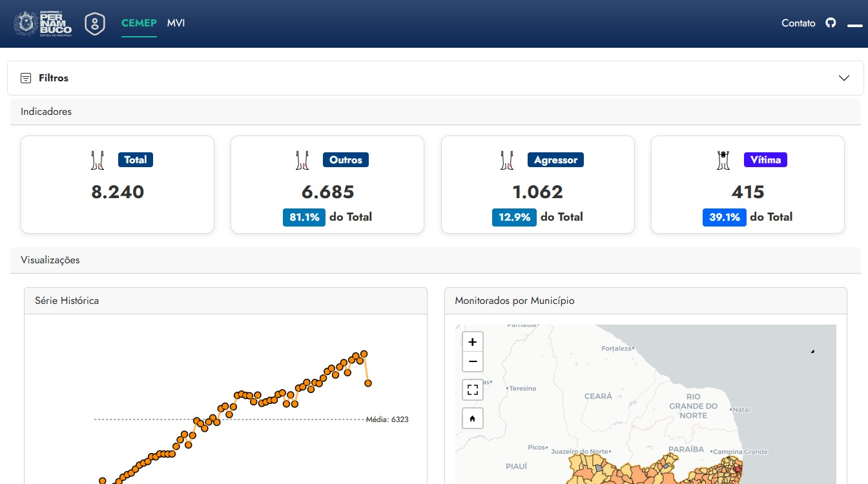Click the Outros indicator badge
This screenshot has width=868, height=484.
pyautogui.click(x=346, y=160)
